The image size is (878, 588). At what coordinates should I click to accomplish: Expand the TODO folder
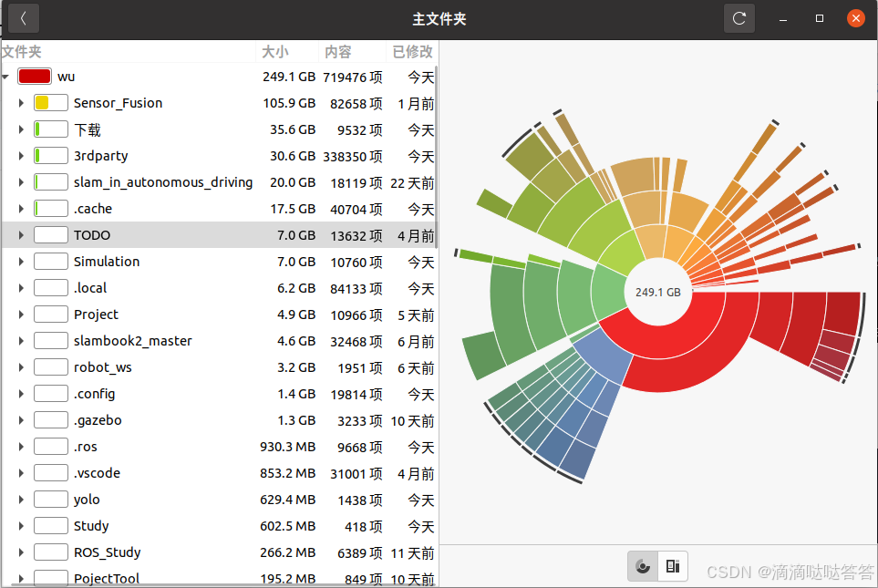point(21,235)
